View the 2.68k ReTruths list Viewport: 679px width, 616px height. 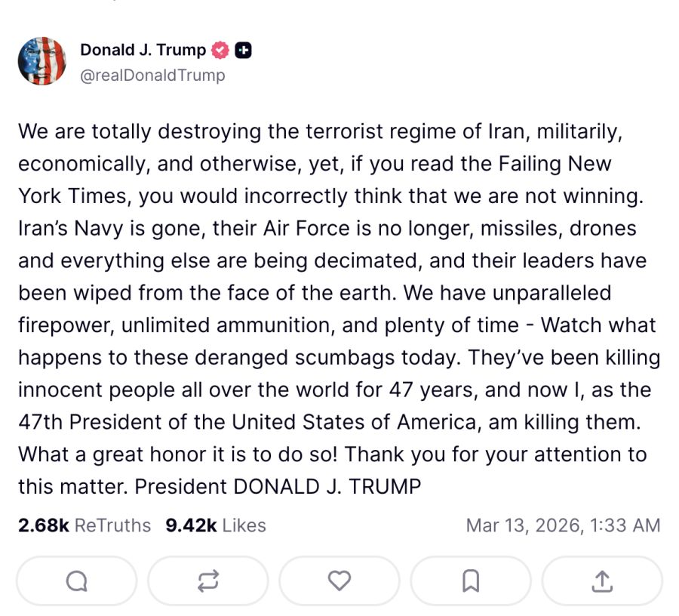pyautogui.click(x=83, y=525)
